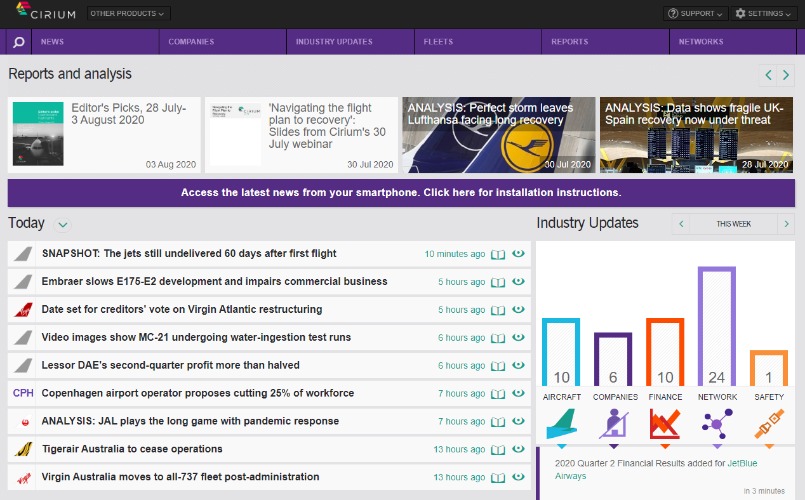Open the search magnifier icon
Screen dimensions: 805x500
coord(18,42)
